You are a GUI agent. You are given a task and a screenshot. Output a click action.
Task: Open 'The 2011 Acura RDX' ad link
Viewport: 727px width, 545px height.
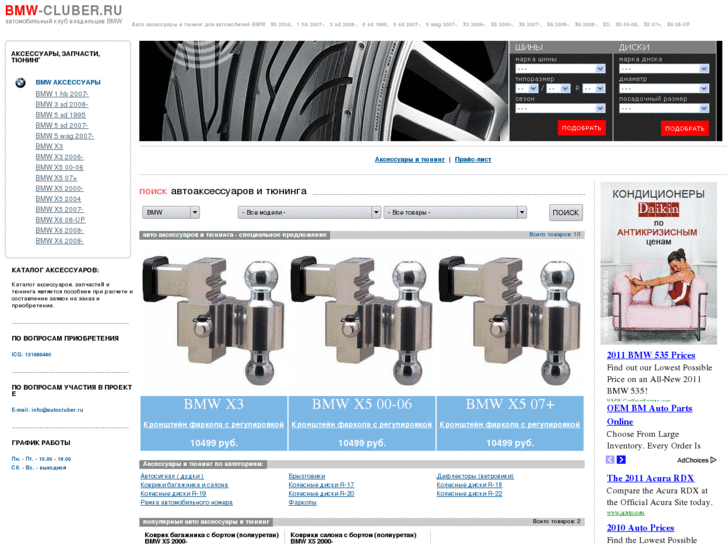click(x=650, y=478)
